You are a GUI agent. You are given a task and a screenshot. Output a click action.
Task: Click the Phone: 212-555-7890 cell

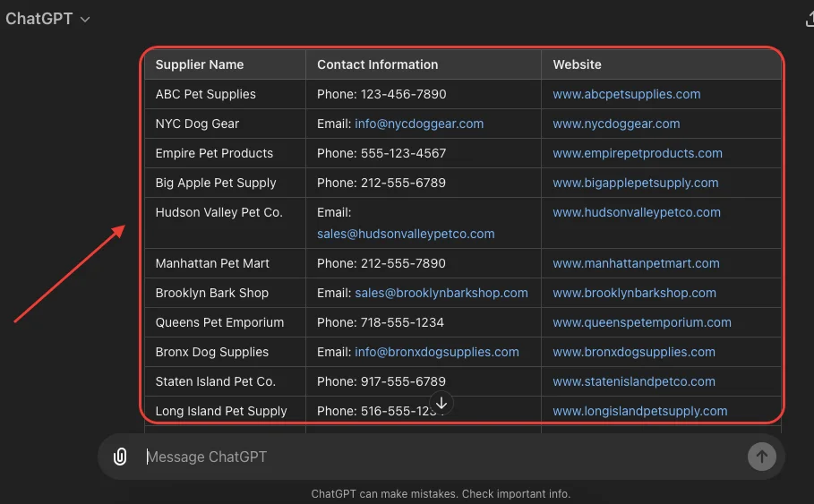pos(424,263)
